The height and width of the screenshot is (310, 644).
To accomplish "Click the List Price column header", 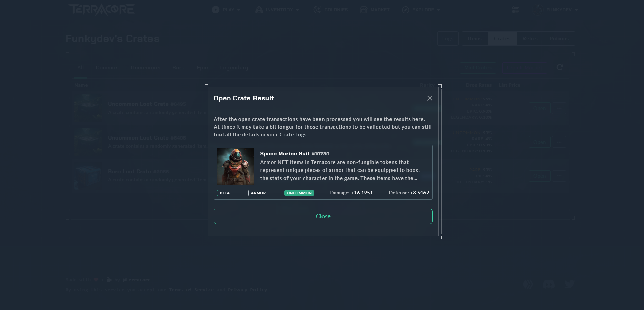I will 509,85.
